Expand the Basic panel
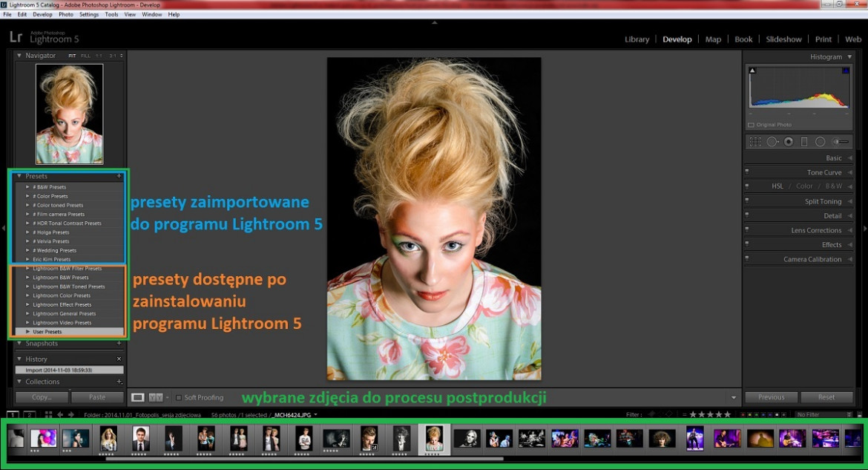The height and width of the screenshot is (470, 868). coord(849,158)
